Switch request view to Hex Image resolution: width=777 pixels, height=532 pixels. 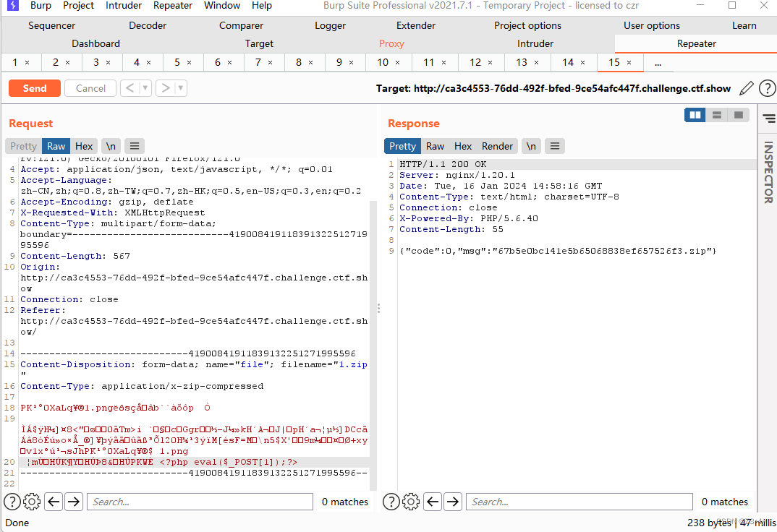[84, 146]
